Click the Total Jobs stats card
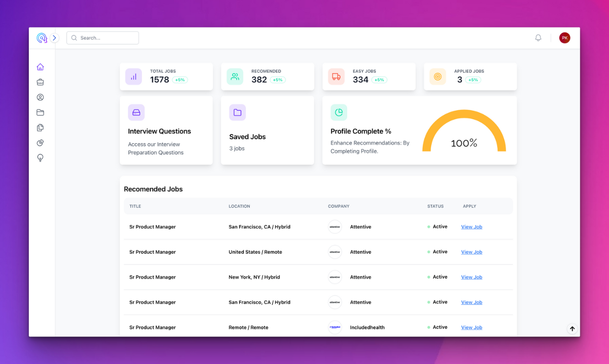The height and width of the screenshot is (364, 609). coord(166,77)
